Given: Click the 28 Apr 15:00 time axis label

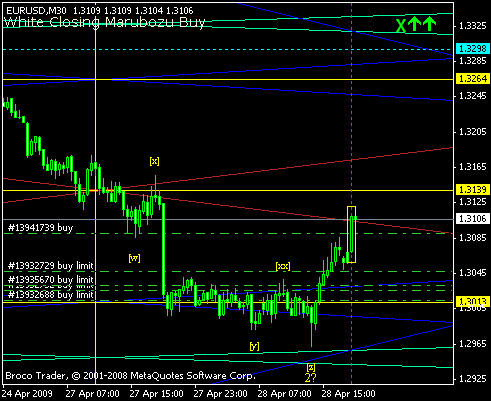Looking at the screenshot, I should 348,394.
